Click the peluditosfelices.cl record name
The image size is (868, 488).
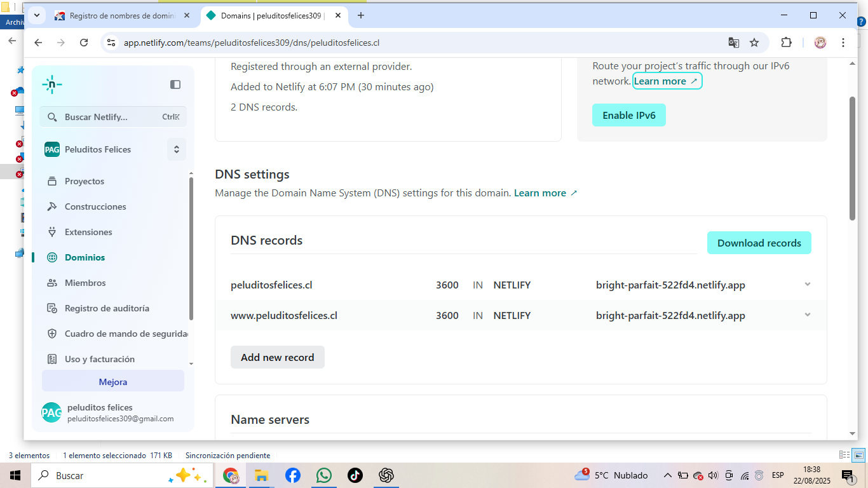click(271, 285)
